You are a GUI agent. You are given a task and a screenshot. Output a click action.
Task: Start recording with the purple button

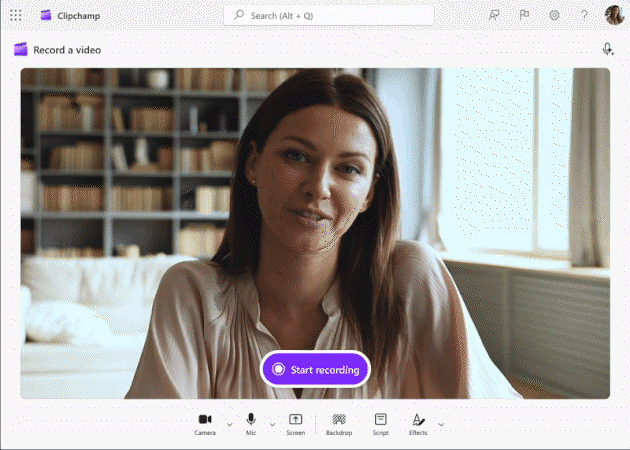pyautogui.click(x=315, y=369)
